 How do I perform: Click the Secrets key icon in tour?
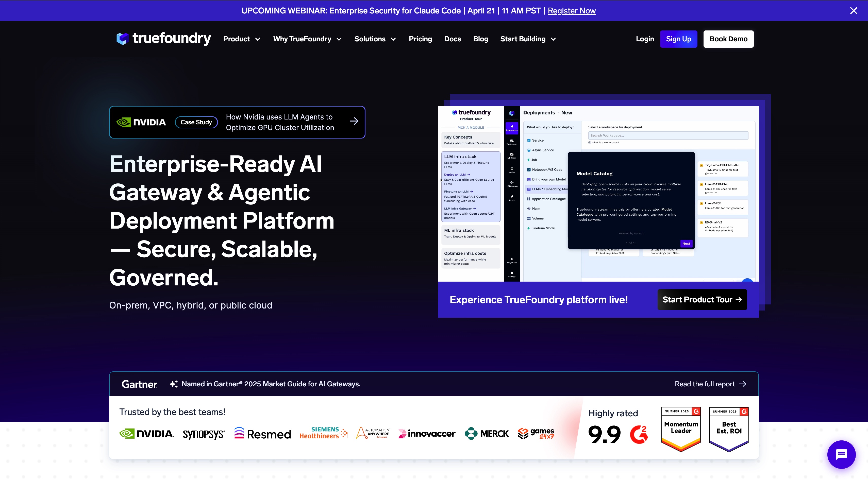pyautogui.click(x=511, y=198)
